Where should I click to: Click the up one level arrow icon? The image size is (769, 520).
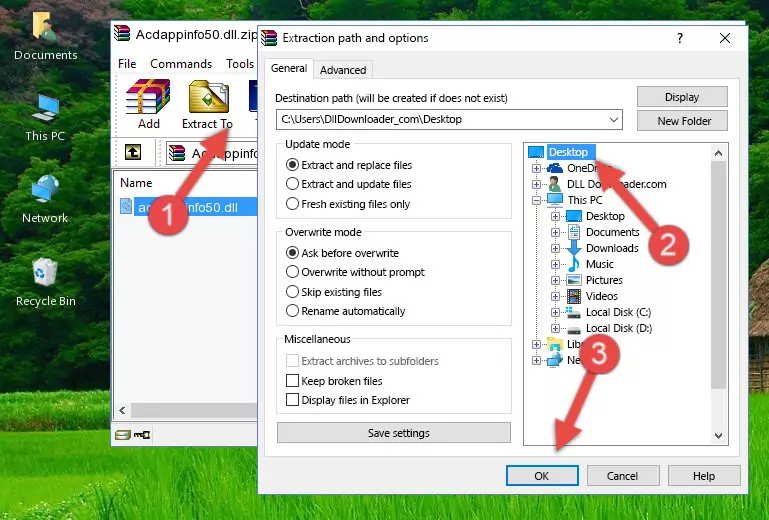(133, 153)
